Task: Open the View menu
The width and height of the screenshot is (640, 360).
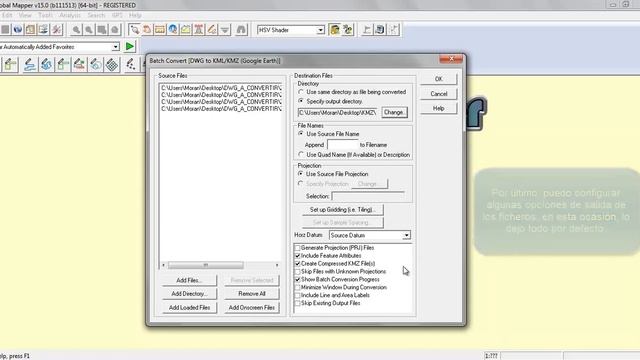Action: click(x=25, y=15)
